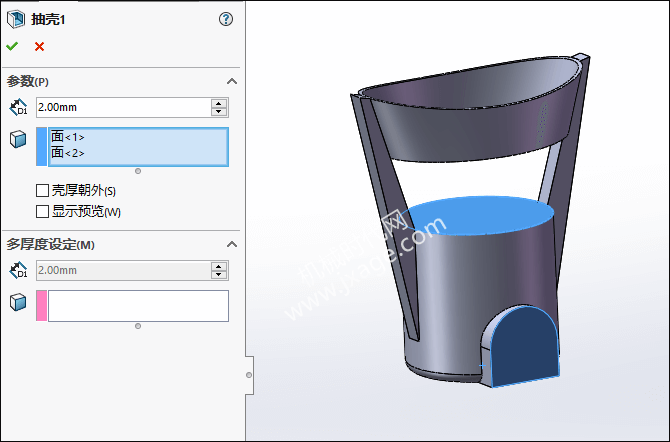Open help via the question mark icon
The image size is (670, 442).
point(225,19)
